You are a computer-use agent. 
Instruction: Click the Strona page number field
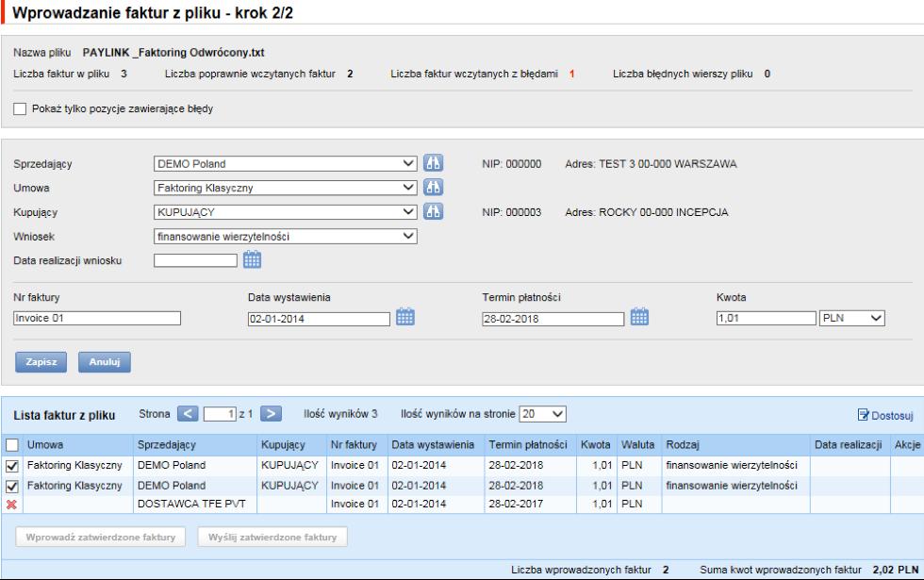pyautogui.click(x=220, y=414)
